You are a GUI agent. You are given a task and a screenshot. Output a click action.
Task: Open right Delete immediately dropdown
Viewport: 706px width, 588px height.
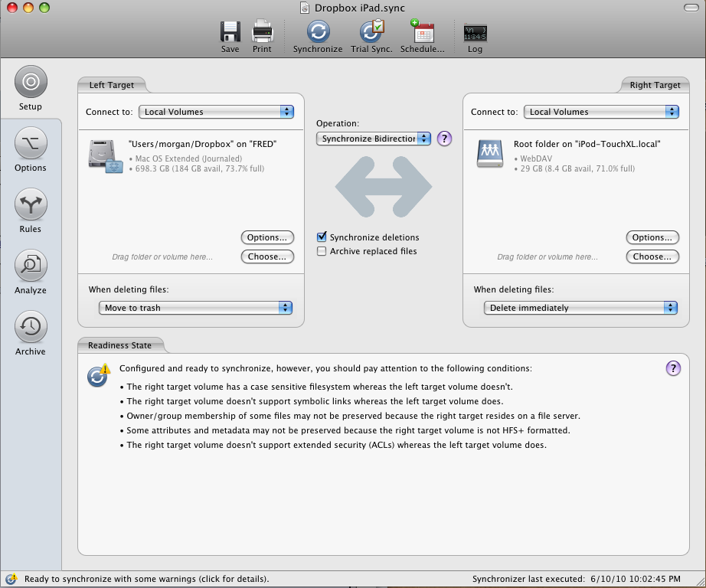tap(580, 308)
